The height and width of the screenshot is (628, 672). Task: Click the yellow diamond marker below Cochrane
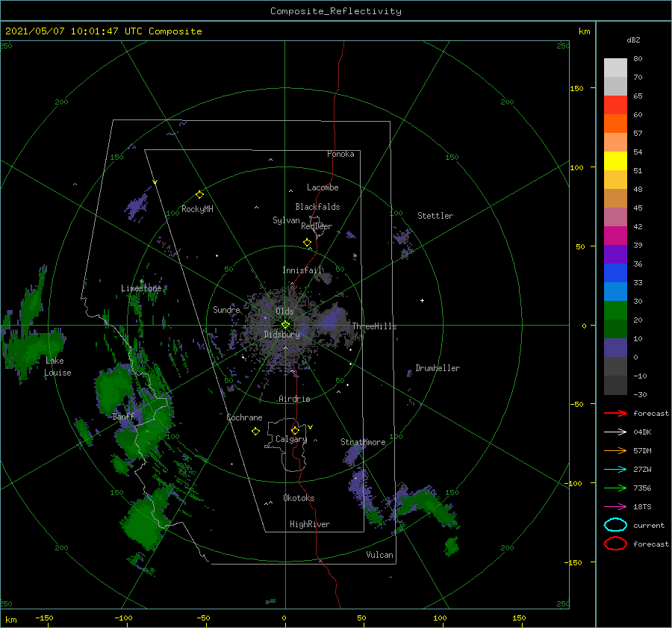pyautogui.click(x=255, y=432)
